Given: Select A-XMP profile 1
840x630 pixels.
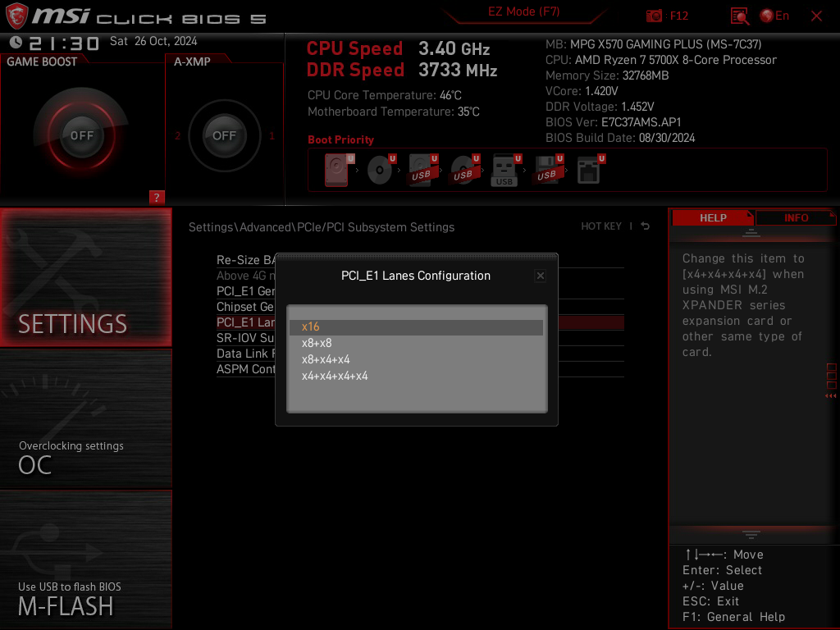Looking at the screenshot, I should click(272, 136).
